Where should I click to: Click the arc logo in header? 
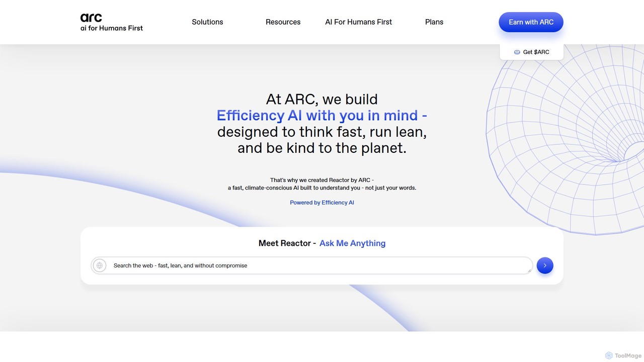[91, 18]
